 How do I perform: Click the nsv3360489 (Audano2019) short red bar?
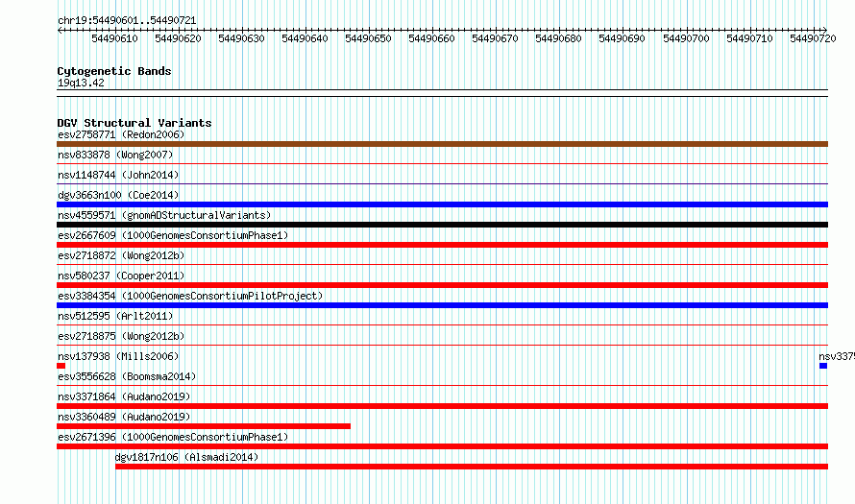[204, 426]
